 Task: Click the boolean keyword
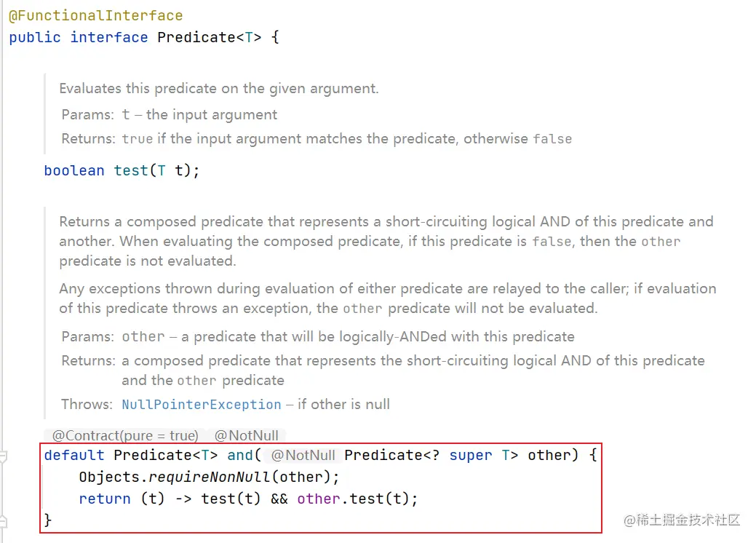tap(74, 170)
